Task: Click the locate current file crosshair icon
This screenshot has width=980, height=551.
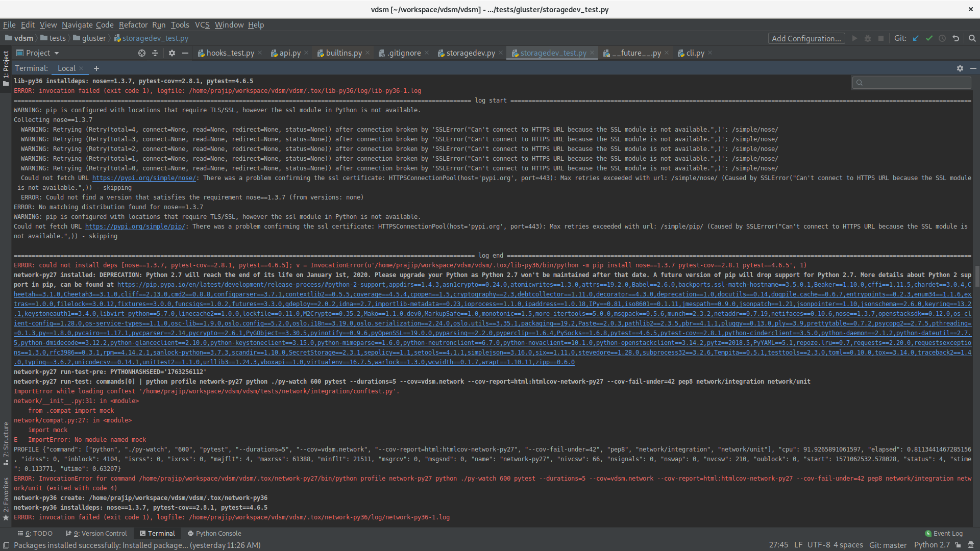Action: (142, 53)
